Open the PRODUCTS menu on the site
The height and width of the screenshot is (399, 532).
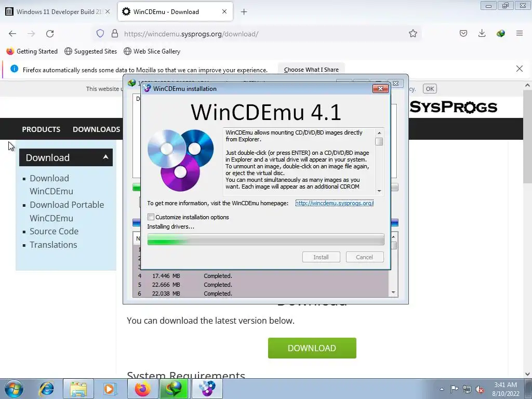(41, 129)
